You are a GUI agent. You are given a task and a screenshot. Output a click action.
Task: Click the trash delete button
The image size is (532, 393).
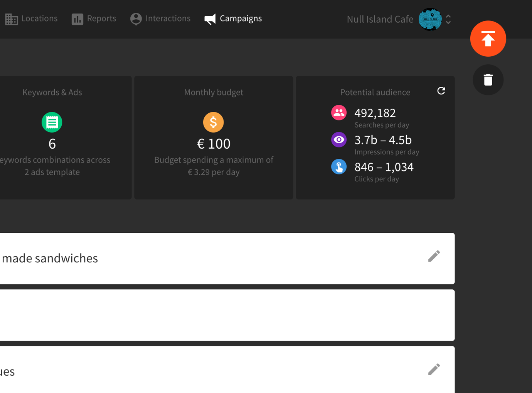coord(488,80)
